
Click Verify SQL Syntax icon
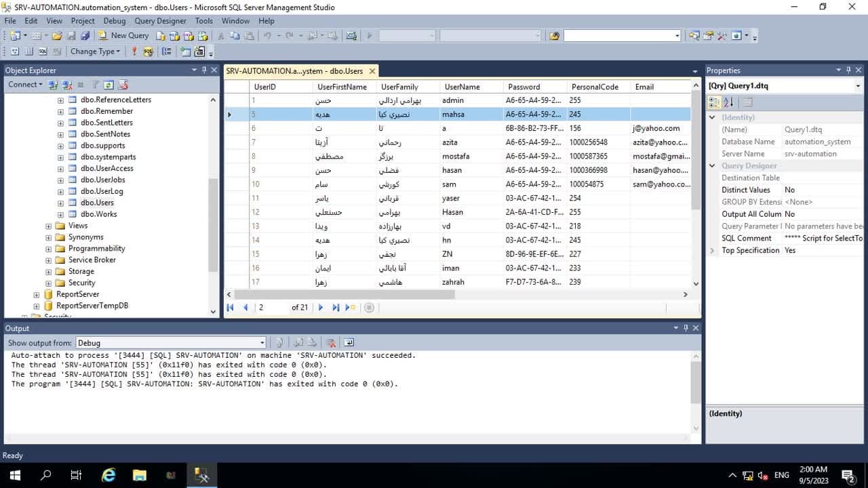(149, 52)
